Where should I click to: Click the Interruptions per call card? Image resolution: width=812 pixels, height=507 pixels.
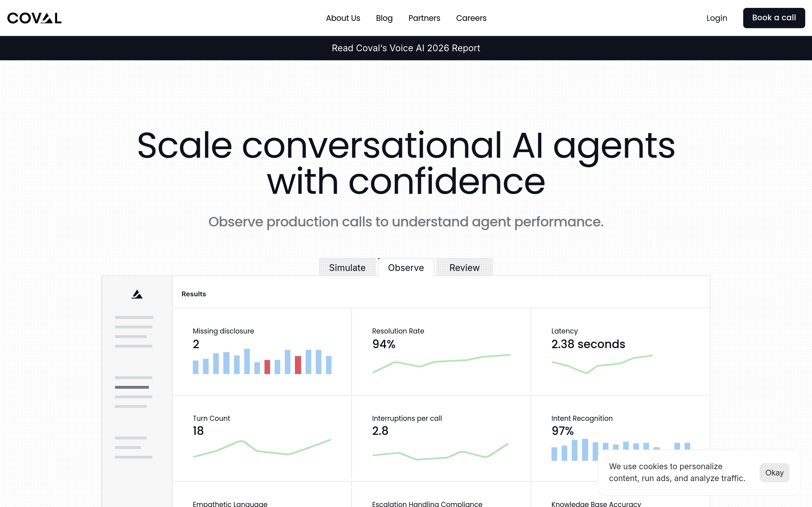[x=441, y=438]
